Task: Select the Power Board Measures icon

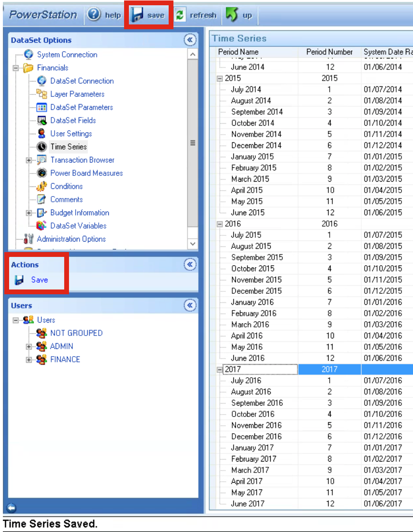Action: click(42, 173)
